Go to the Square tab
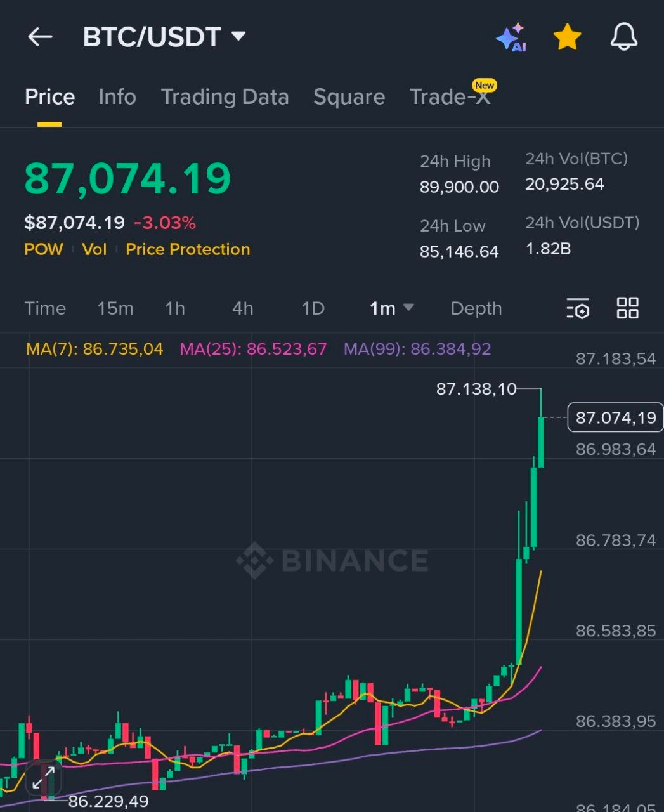This screenshot has height=812, width=664. 349,97
